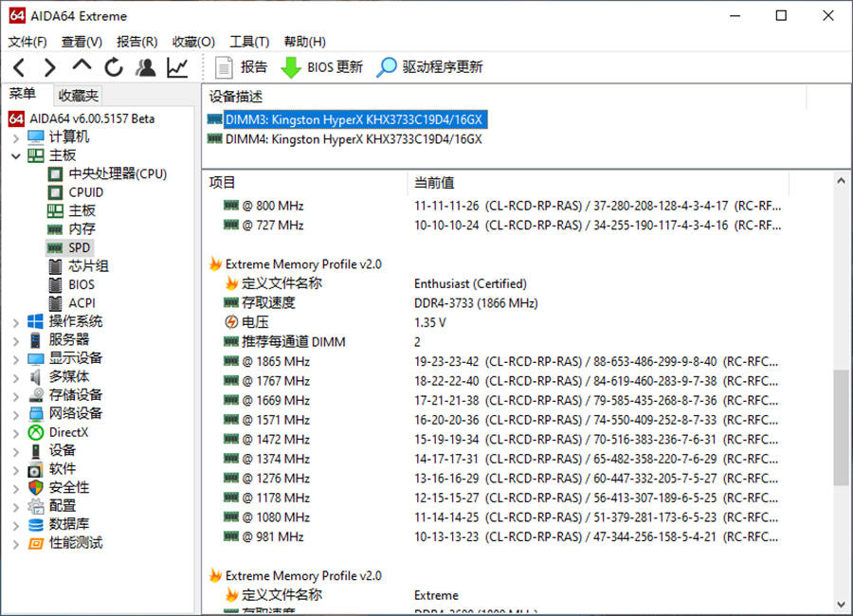
Task: Refresh the current page via reload icon
Action: [x=114, y=67]
